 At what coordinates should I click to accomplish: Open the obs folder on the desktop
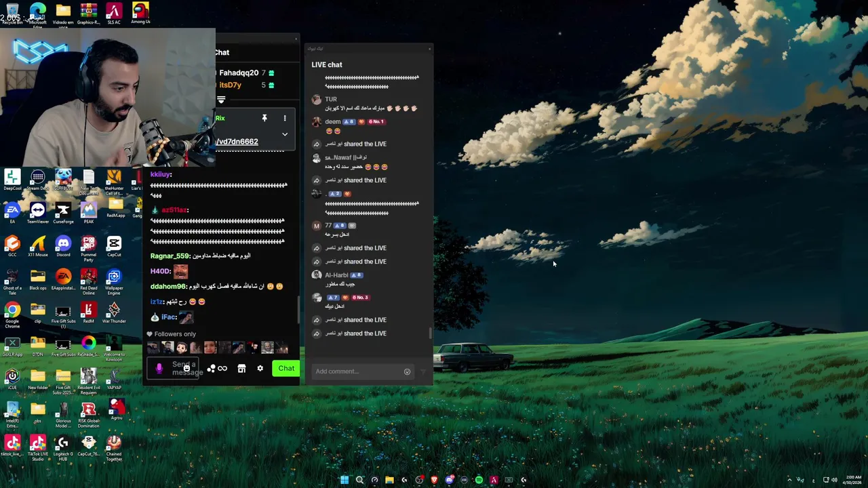pos(37,412)
